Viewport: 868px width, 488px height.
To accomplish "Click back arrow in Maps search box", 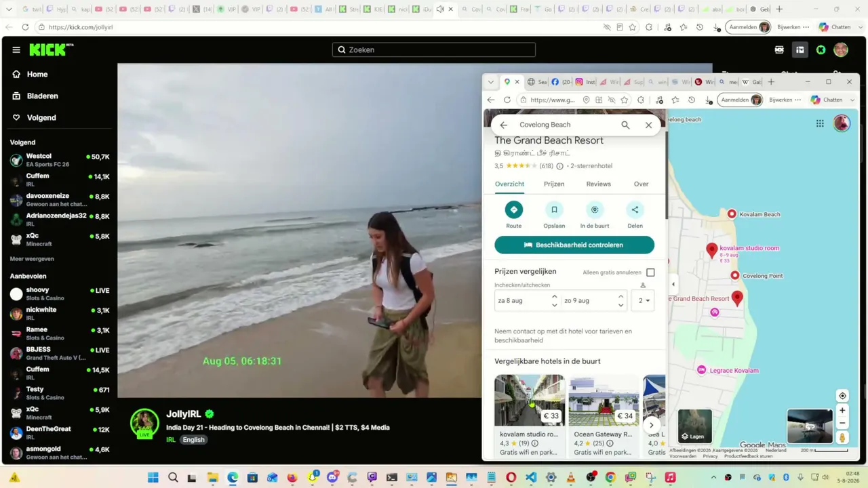I will (x=503, y=125).
